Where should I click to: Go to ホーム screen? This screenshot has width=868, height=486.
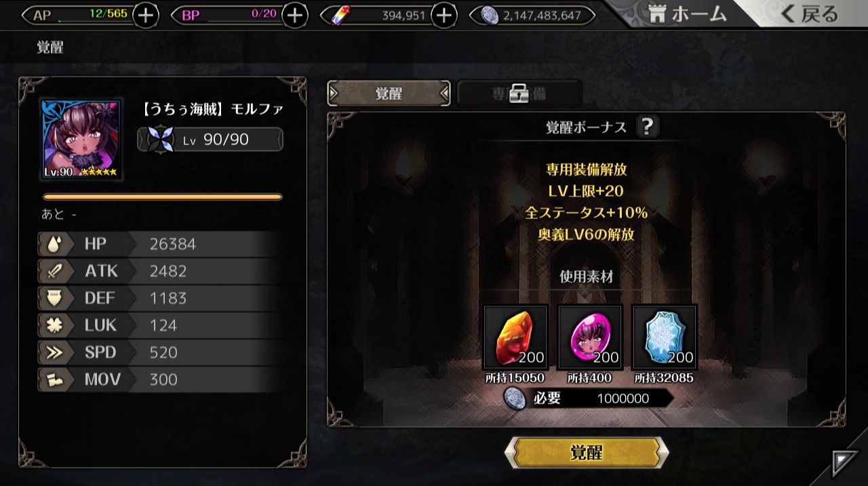coord(688,14)
